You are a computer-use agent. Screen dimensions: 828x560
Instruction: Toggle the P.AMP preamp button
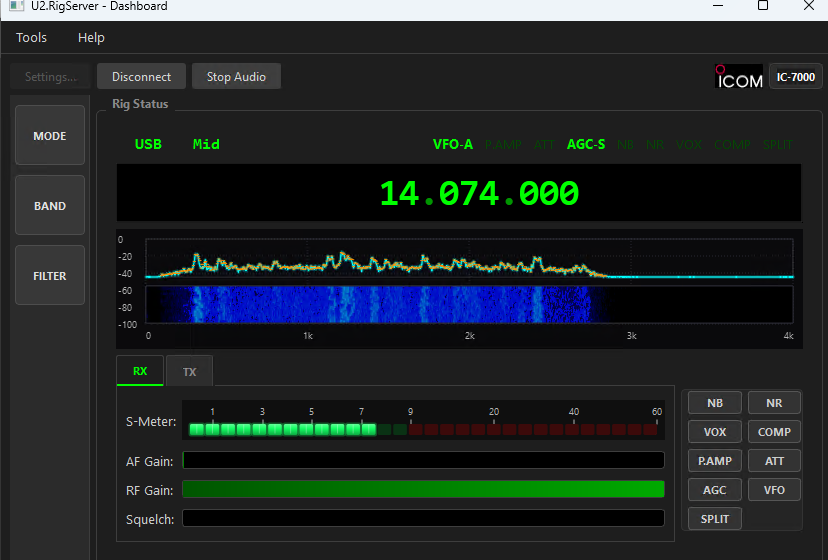(714, 461)
